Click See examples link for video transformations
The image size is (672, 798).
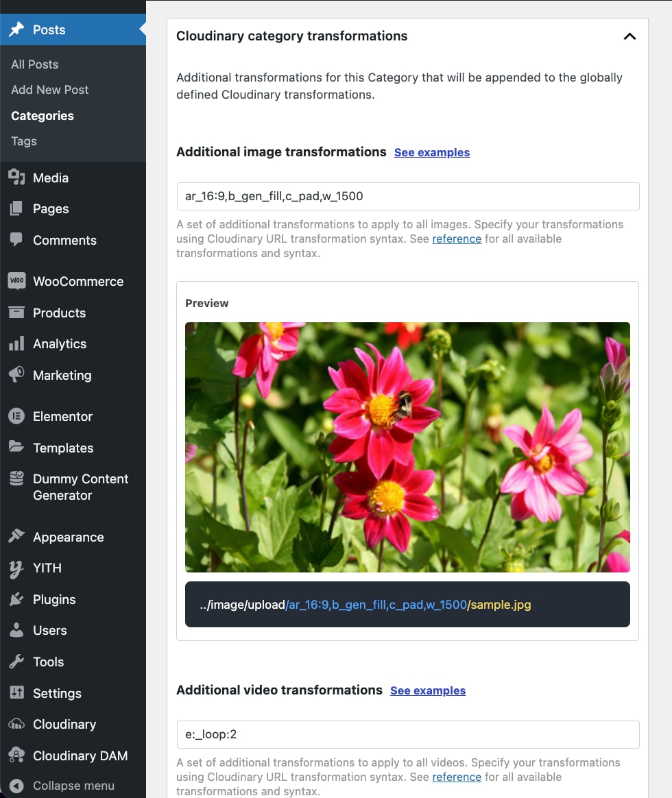coord(428,690)
